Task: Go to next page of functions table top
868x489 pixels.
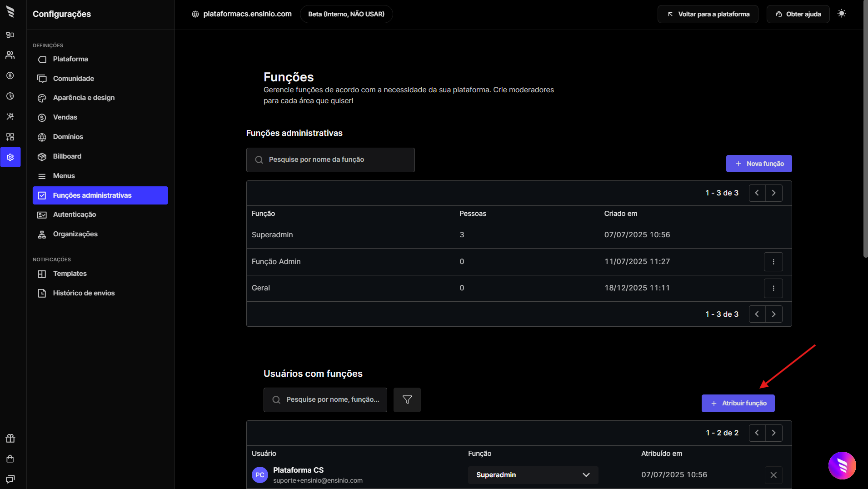Action: click(x=773, y=193)
